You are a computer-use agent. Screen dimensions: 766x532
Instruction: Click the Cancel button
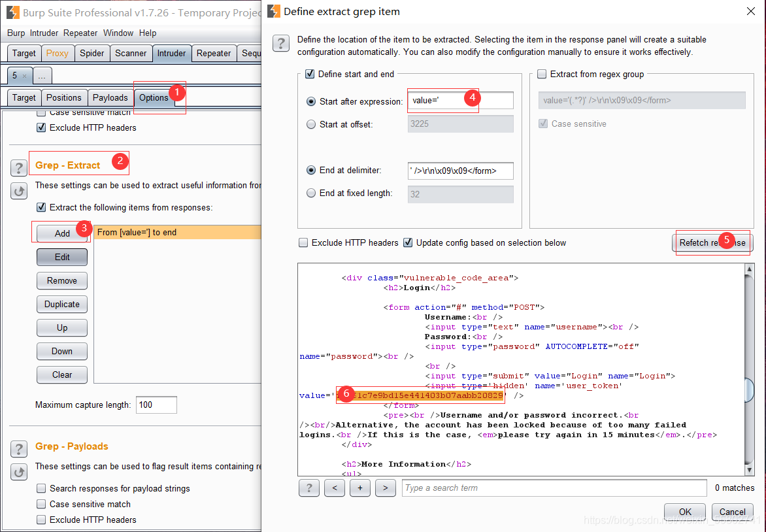[x=732, y=512]
